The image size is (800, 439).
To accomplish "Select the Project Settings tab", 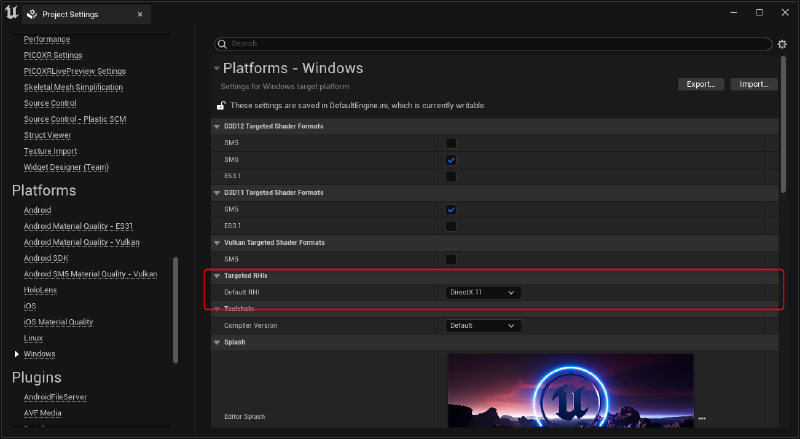I will click(86, 14).
